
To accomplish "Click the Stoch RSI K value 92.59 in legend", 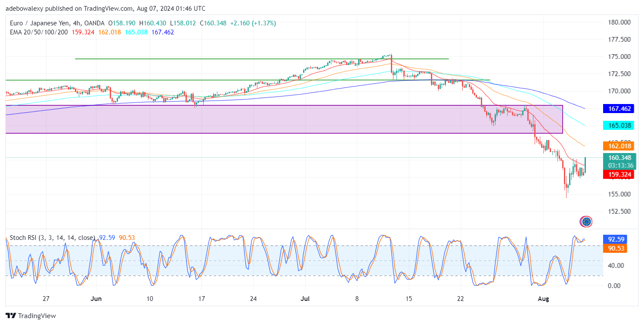I will pyautogui.click(x=107, y=237).
